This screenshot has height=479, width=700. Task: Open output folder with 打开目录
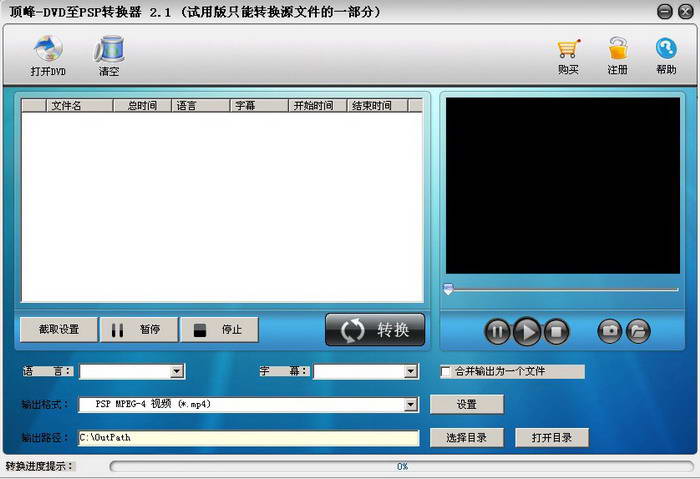(552, 437)
